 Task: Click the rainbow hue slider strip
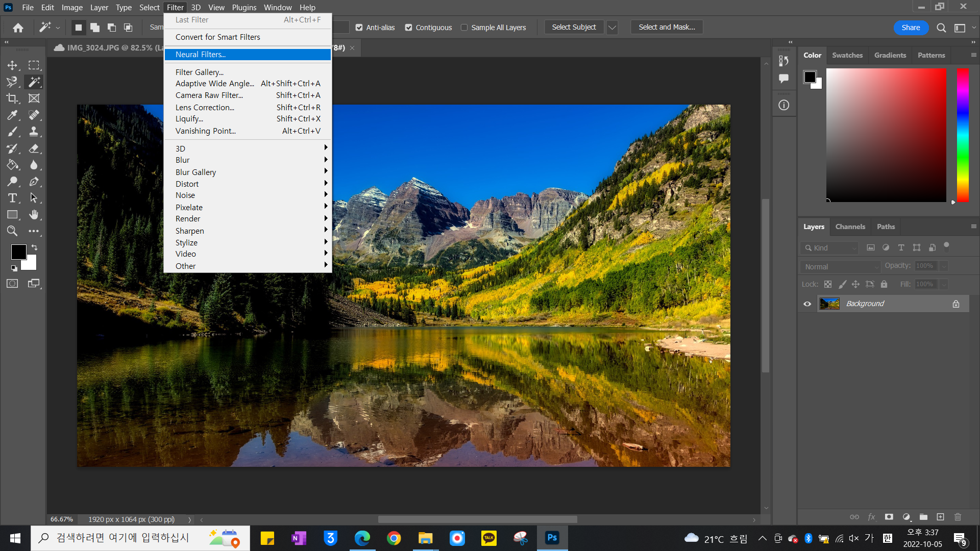point(963,135)
